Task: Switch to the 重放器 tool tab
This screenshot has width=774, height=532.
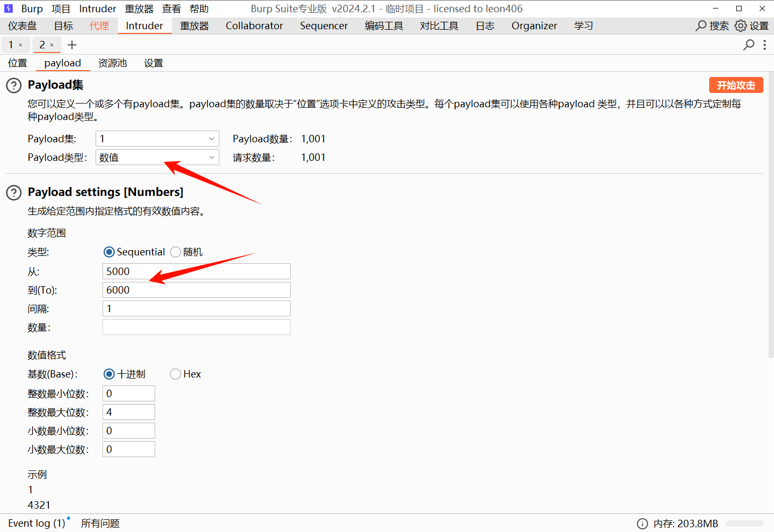Action: 194,25
